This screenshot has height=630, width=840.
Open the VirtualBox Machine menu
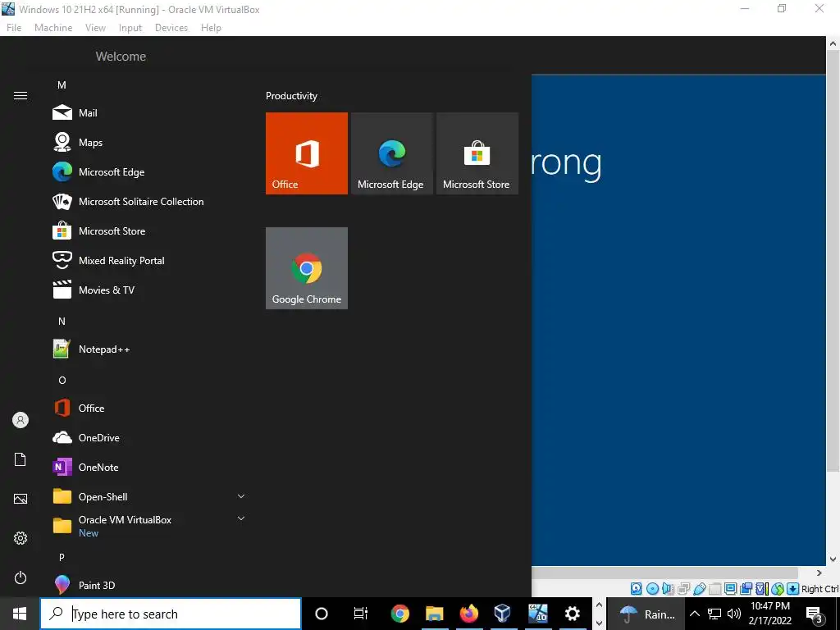(53, 28)
